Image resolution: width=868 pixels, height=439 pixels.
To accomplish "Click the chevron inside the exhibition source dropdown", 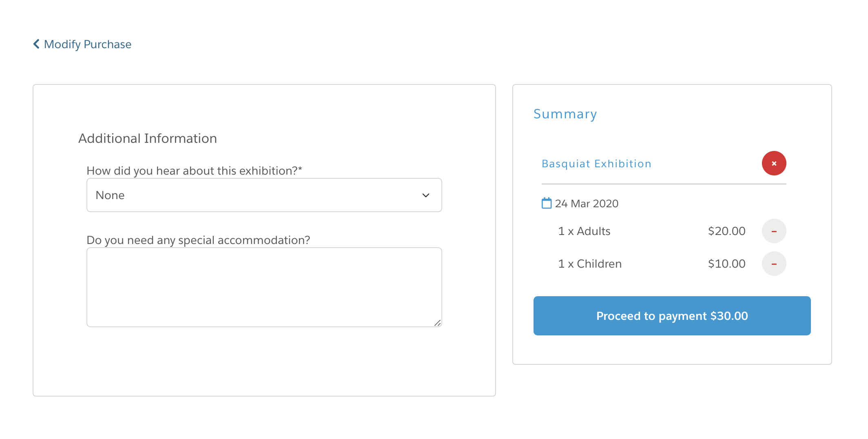I will 425,195.
